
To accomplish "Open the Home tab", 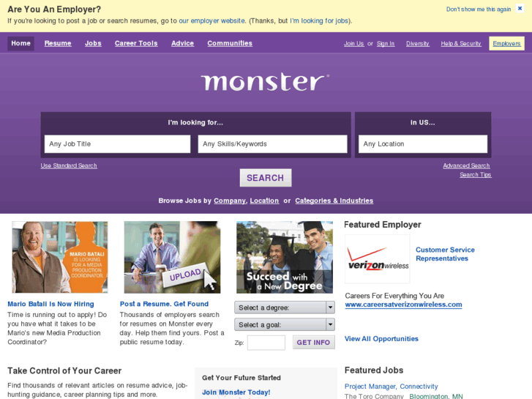I will 20,43.
